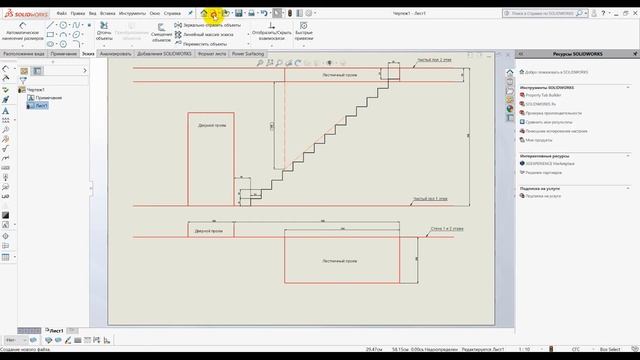
Task: Expand the left panel tabs chevron arrow
Action: [85, 71]
